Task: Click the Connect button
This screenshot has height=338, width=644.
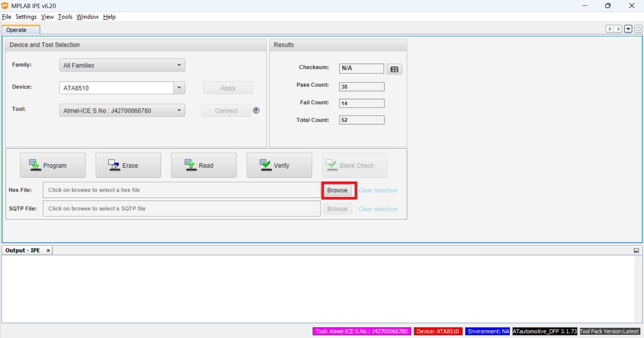Action: click(x=226, y=110)
